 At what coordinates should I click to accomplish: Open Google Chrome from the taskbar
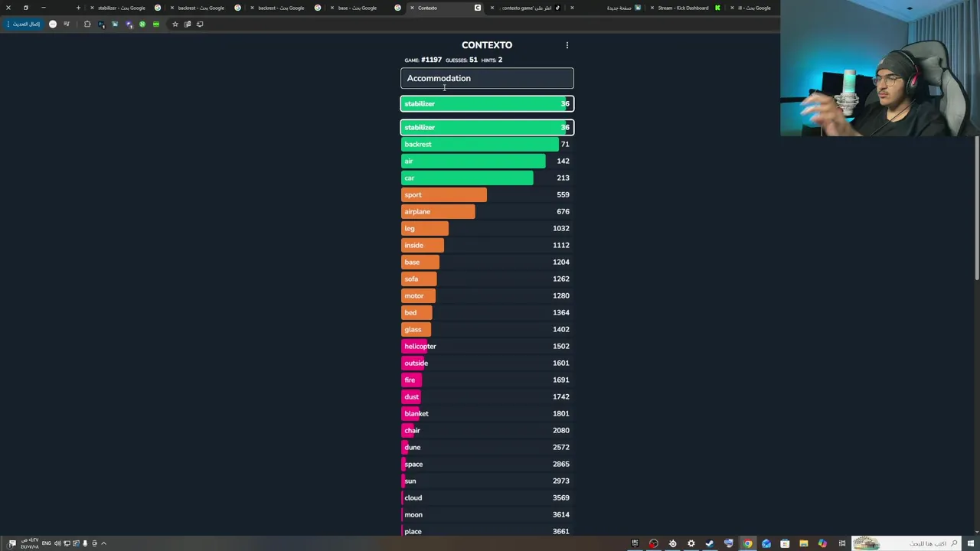(x=747, y=543)
